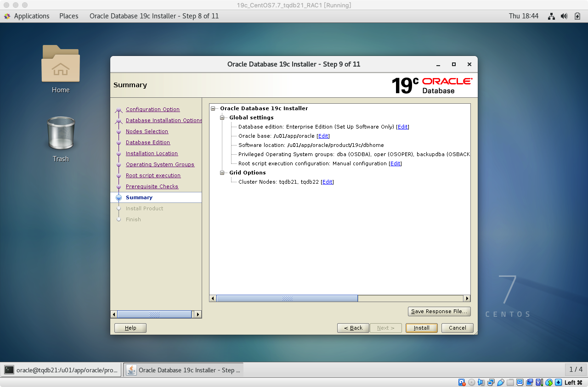Screen dimensions: 588x387
Task: Click the Help button
Action: click(x=130, y=328)
